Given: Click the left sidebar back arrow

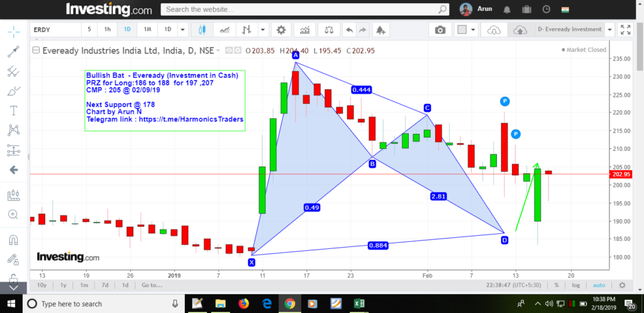Looking at the screenshot, I should (x=14, y=170).
